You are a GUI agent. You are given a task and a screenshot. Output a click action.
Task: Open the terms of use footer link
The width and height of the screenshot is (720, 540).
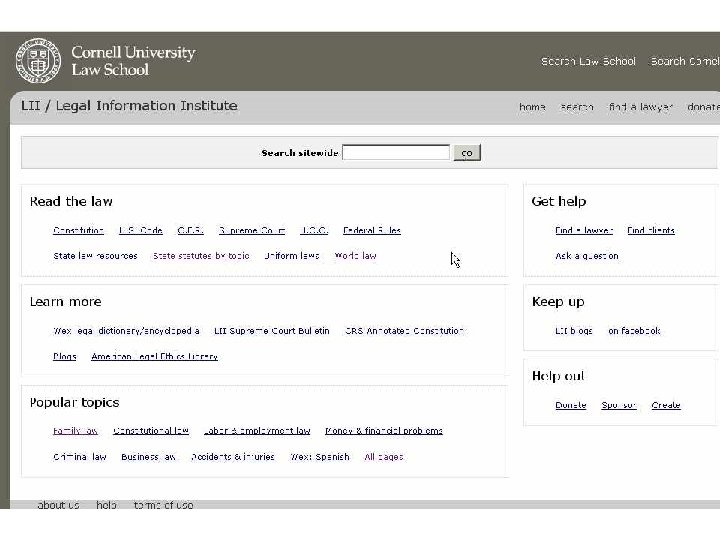(163, 505)
